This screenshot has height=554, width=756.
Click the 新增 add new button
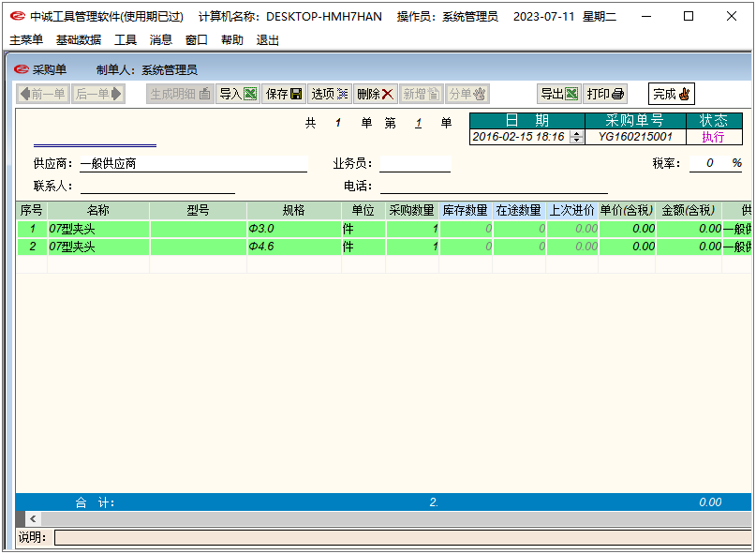(x=422, y=94)
